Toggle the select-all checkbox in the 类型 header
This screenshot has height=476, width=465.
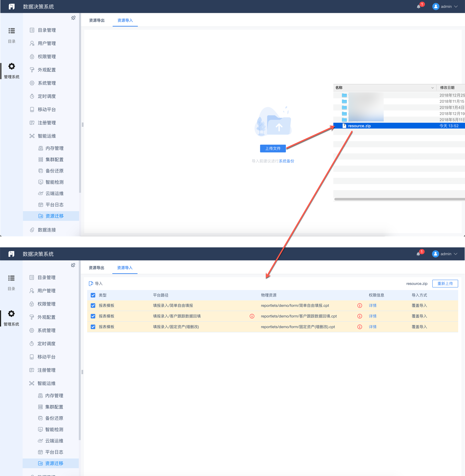point(93,295)
